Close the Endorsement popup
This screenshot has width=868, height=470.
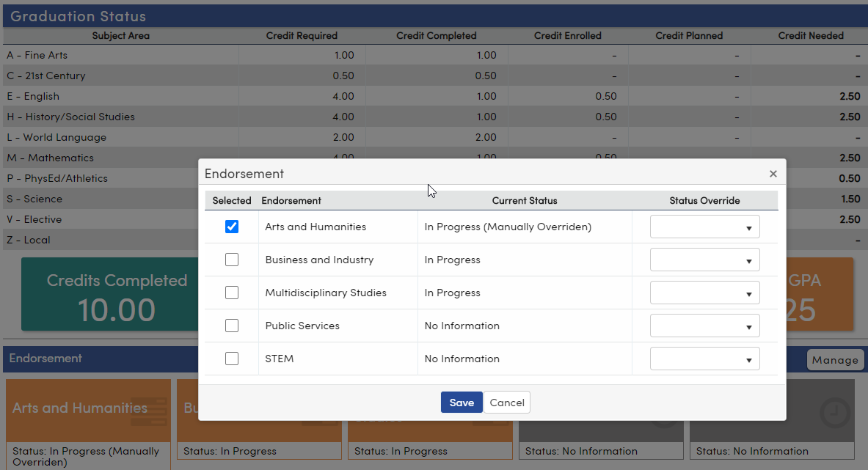[x=773, y=174]
